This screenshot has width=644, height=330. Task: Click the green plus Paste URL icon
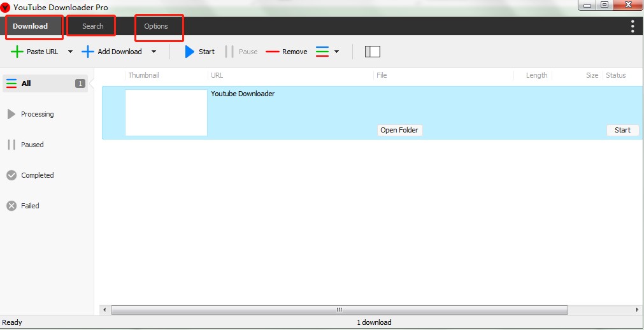pos(17,52)
